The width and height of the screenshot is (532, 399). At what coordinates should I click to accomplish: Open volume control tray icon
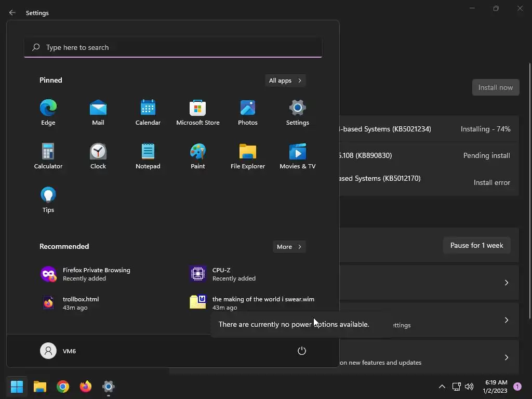469,387
